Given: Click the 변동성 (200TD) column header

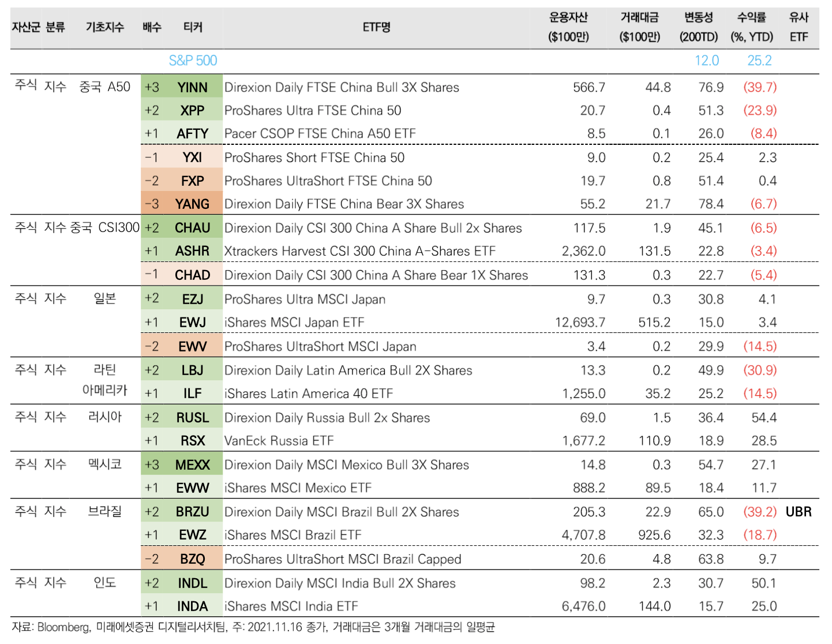Looking at the screenshot, I should point(699,27).
